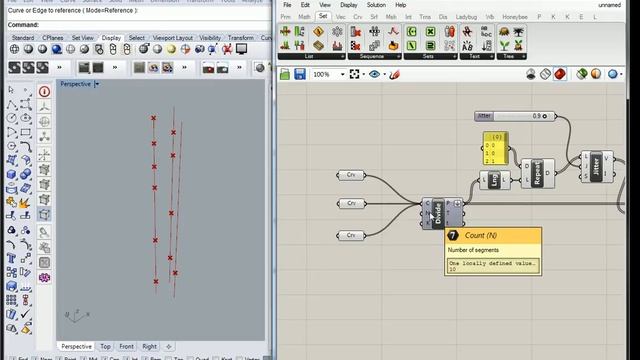Zoom extents in Grasshopper canvas toolbar
The image size is (640, 360).
[354, 74]
